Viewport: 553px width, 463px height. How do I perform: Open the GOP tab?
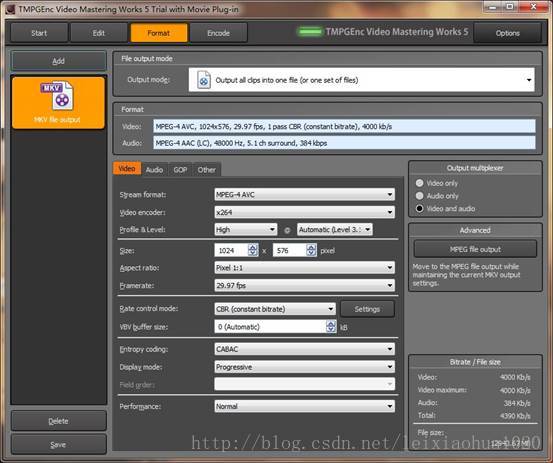pyautogui.click(x=180, y=170)
